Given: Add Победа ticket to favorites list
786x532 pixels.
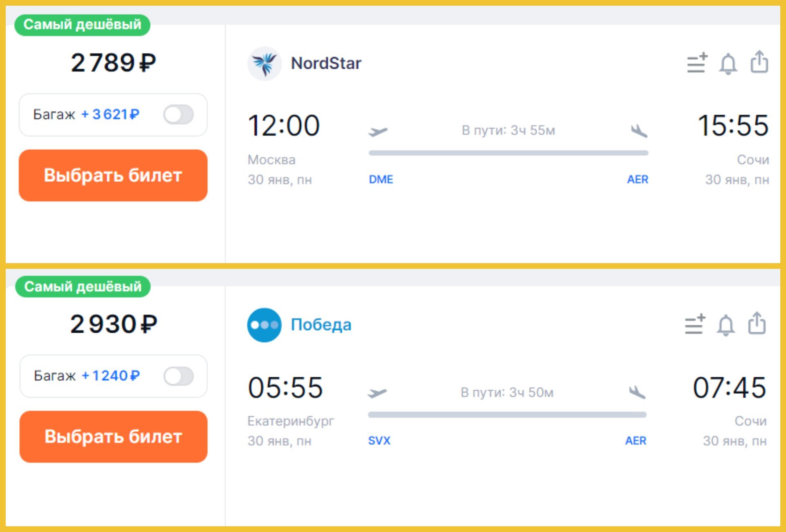Looking at the screenshot, I should (695, 325).
